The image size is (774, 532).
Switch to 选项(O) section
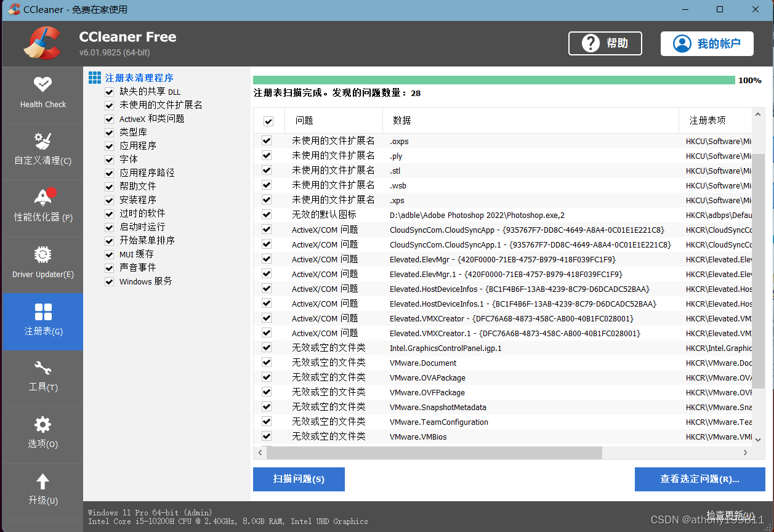click(x=42, y=435)
